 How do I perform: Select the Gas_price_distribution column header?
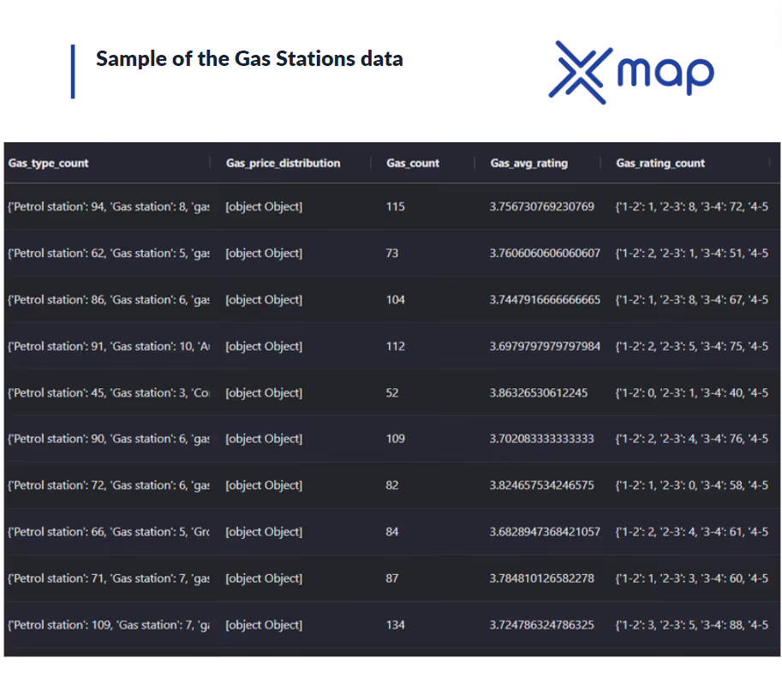click(x=284, y=163)
